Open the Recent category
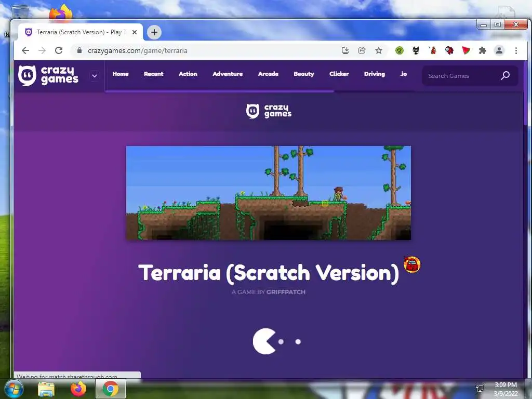532x399 pixels. tap(153, 74)
